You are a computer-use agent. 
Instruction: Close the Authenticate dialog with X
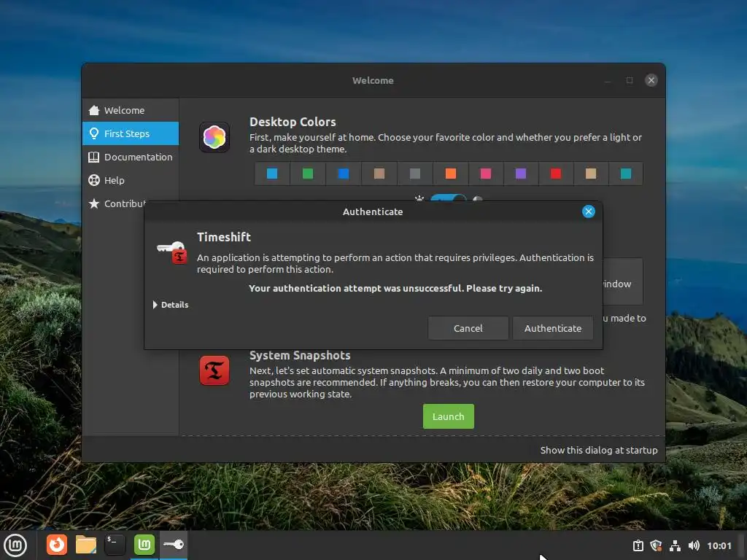[589, 211]
